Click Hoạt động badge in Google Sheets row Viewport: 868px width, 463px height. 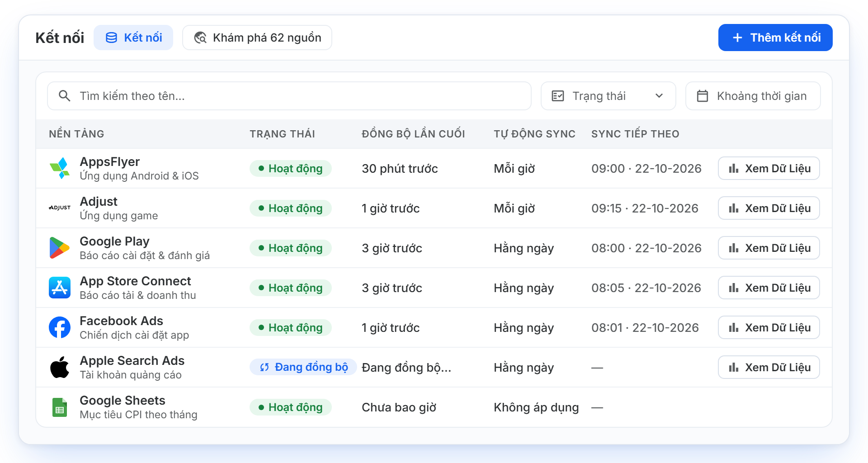[x=291, y=407]
